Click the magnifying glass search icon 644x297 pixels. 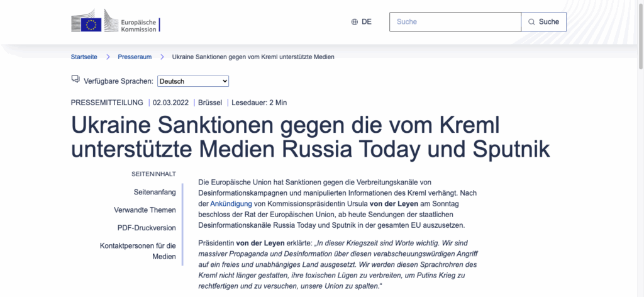pyautogui.click(x=531, y=22)
